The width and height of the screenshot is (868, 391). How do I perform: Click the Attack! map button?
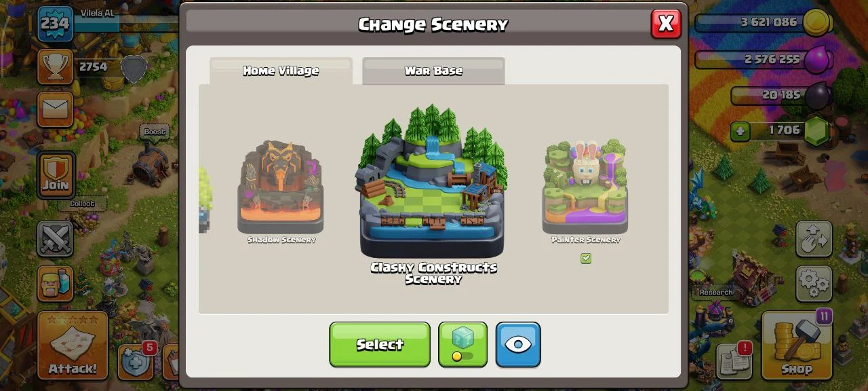point(73,346)
